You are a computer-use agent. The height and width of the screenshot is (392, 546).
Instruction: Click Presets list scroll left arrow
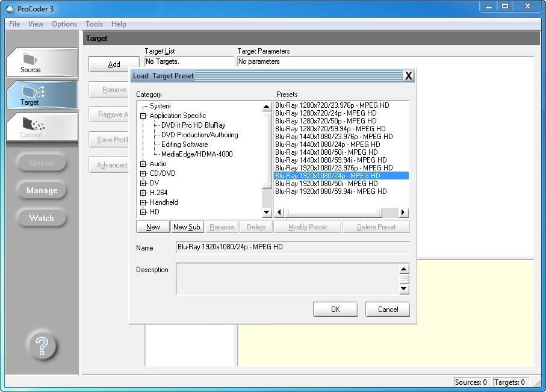(x=279, y=212)
